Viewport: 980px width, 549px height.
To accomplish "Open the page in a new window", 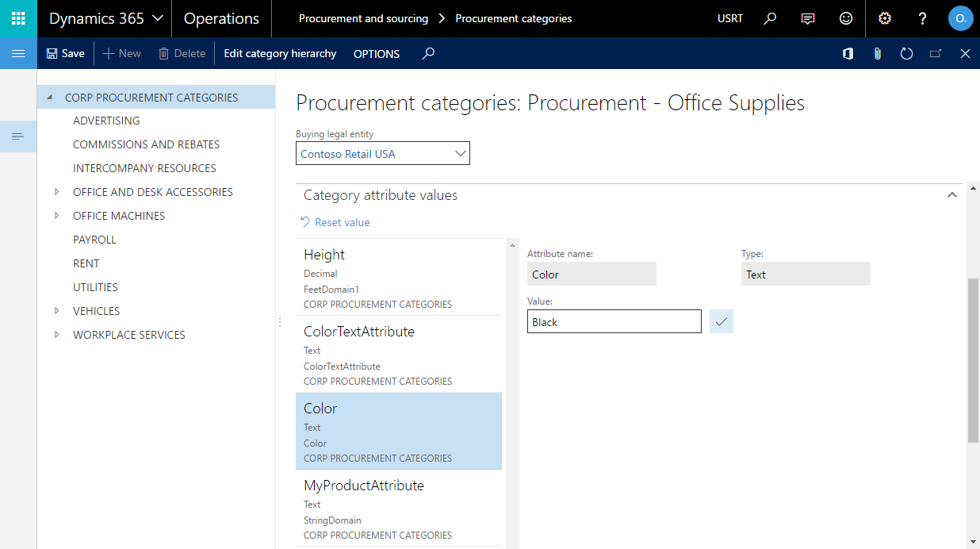I will pyautogui.click(x=936, y=53).
